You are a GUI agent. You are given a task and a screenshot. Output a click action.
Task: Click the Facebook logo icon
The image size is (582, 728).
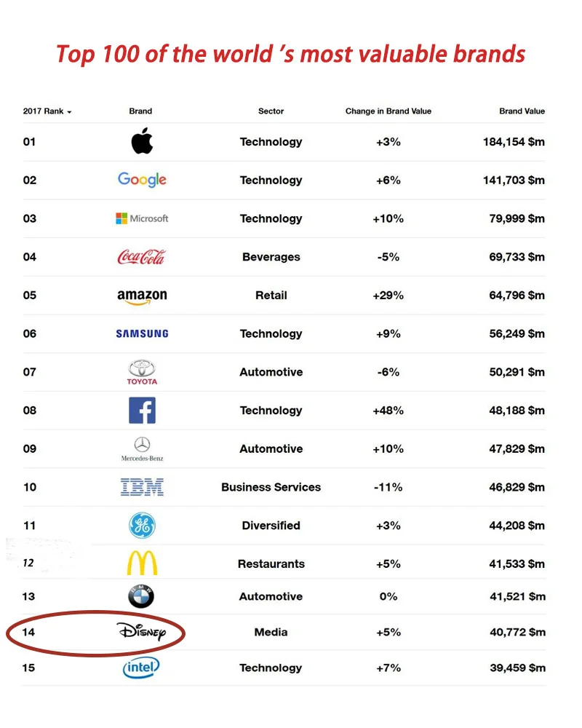point(142,411)
